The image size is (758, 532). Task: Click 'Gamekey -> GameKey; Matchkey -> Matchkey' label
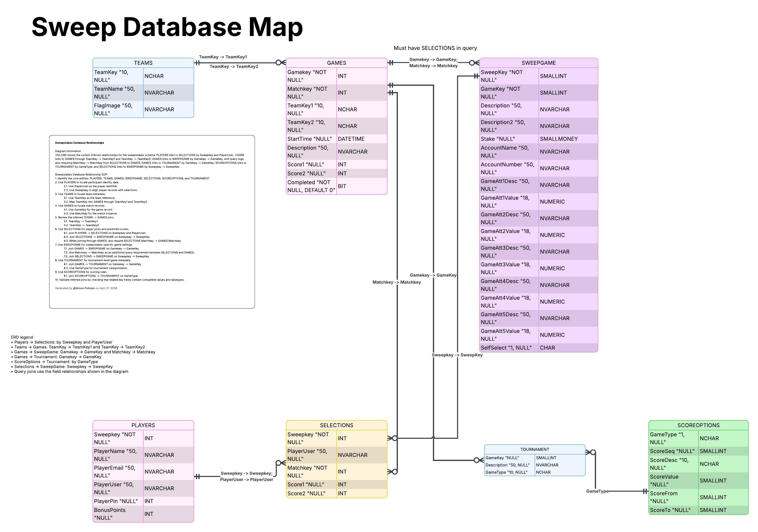[x=433, y=63]
